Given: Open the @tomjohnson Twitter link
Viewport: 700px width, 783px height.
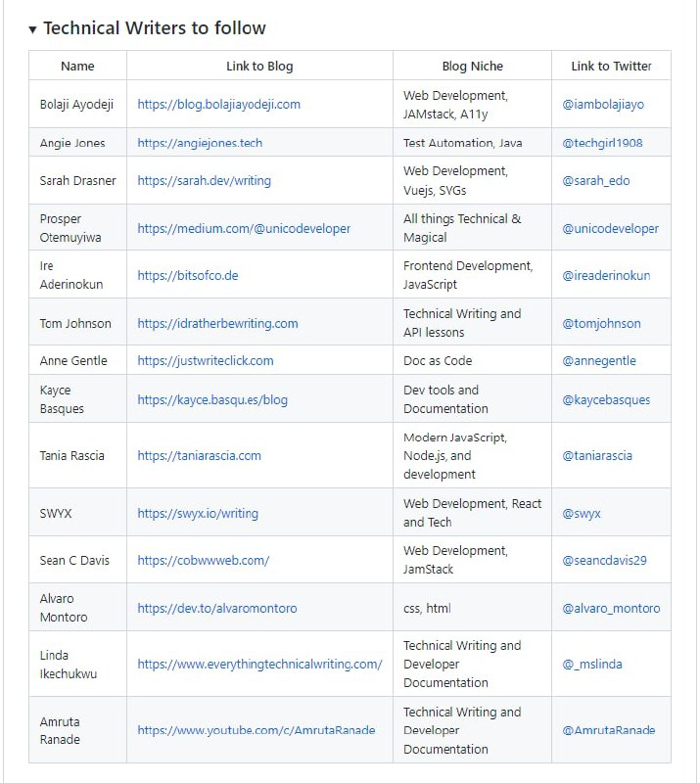Looking at the screenshot, I should pyautogui.click(x=601, y=324).
